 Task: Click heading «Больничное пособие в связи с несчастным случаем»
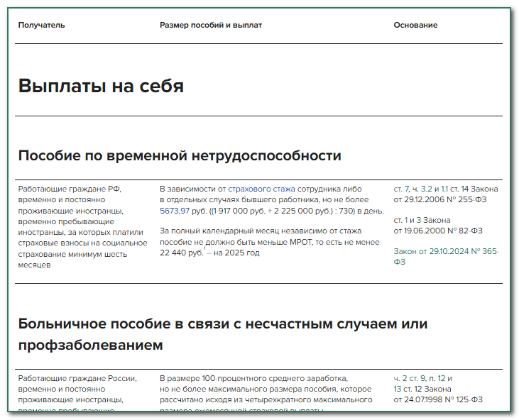click(x=223, y=324)
